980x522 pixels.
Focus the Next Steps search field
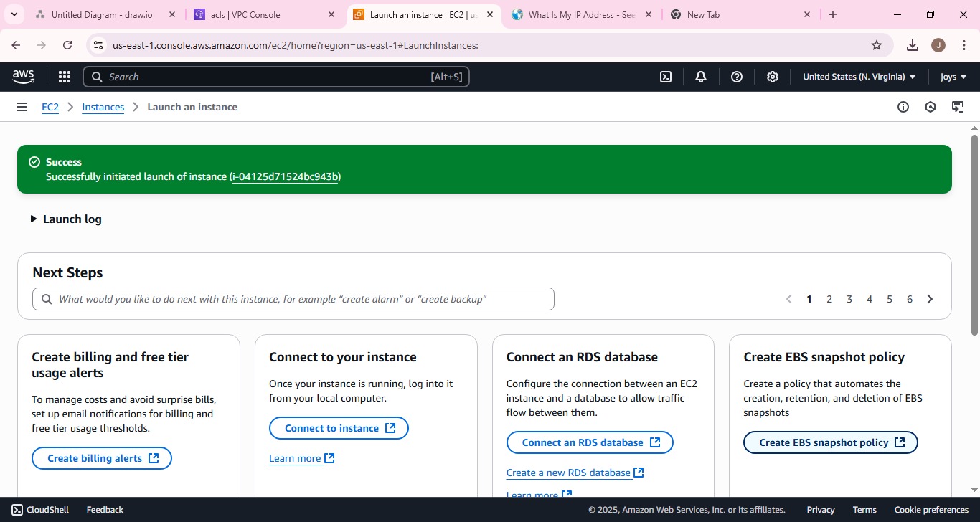click(x=293, y=299)
